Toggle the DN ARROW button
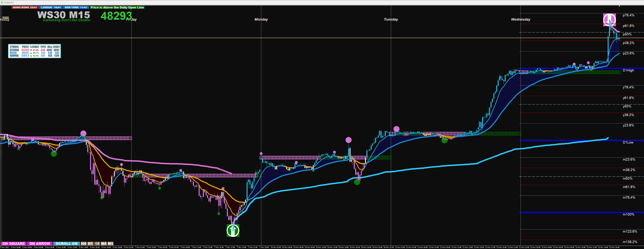 (x=40, y=244)
